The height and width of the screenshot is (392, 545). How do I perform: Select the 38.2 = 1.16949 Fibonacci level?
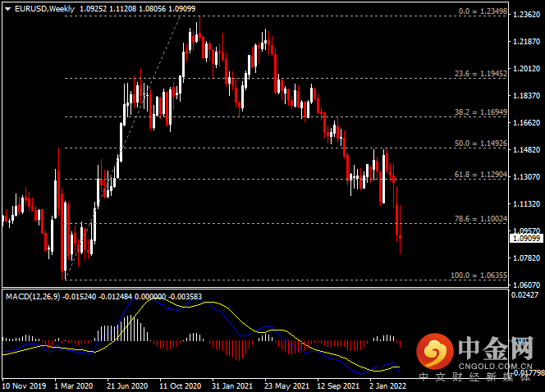481,112
